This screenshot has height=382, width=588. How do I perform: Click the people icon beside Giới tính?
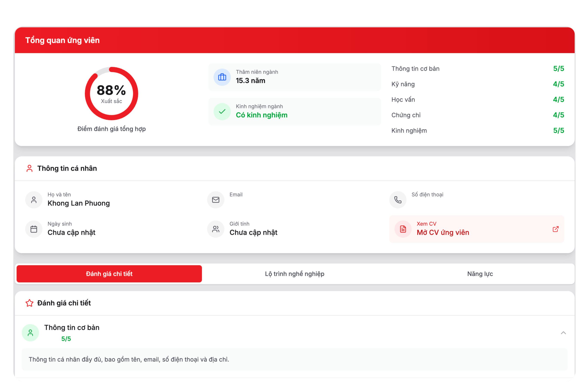(x=216, y=229)
